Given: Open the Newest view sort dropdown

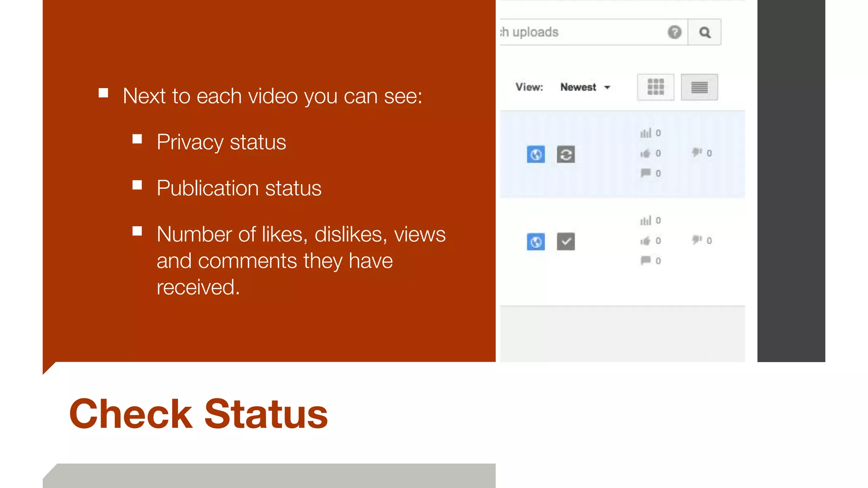Looking at the screenshot, I should (x=585, y=87).
